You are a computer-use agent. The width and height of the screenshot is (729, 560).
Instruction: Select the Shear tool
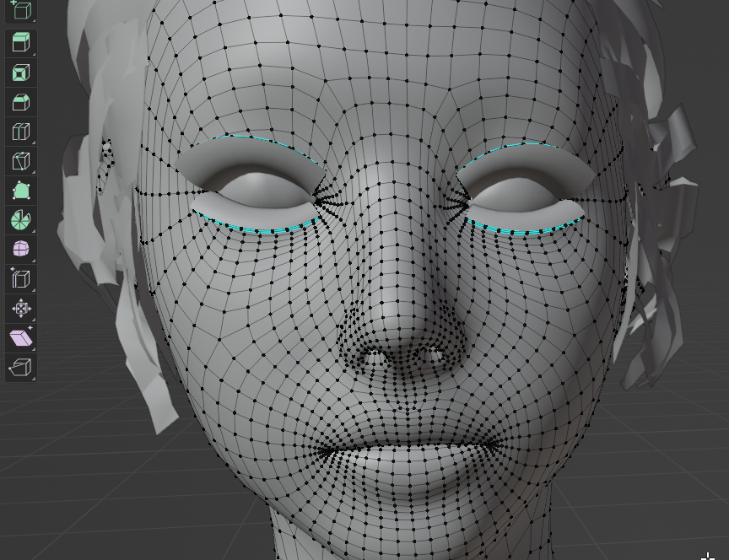tap(21, 338)
